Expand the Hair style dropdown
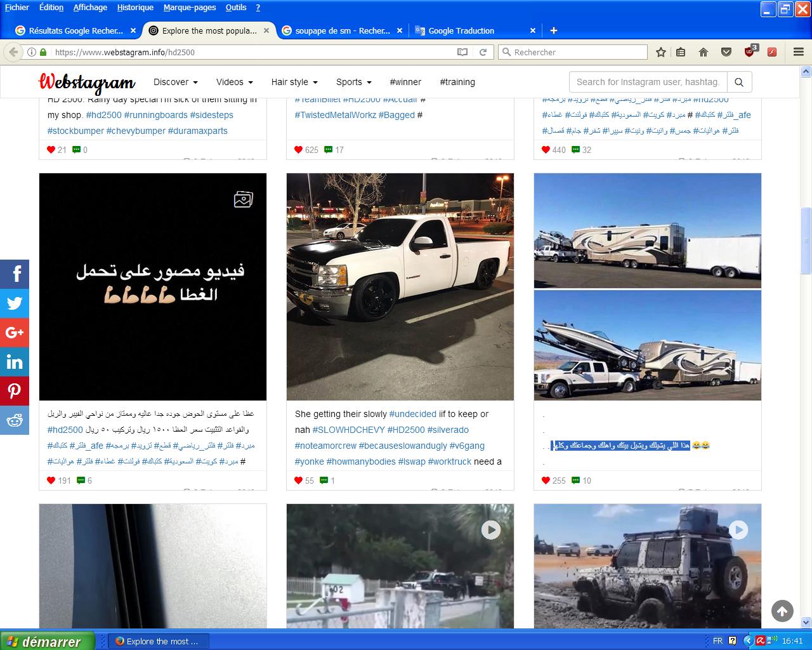 coord(294,82)
